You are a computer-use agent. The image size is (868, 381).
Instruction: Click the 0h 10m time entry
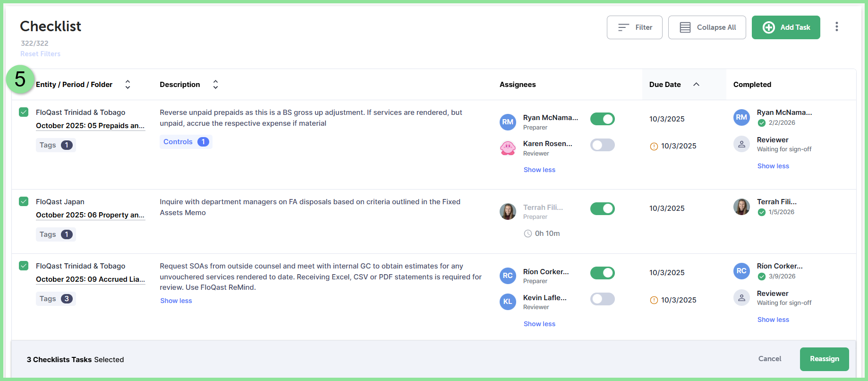547,234
